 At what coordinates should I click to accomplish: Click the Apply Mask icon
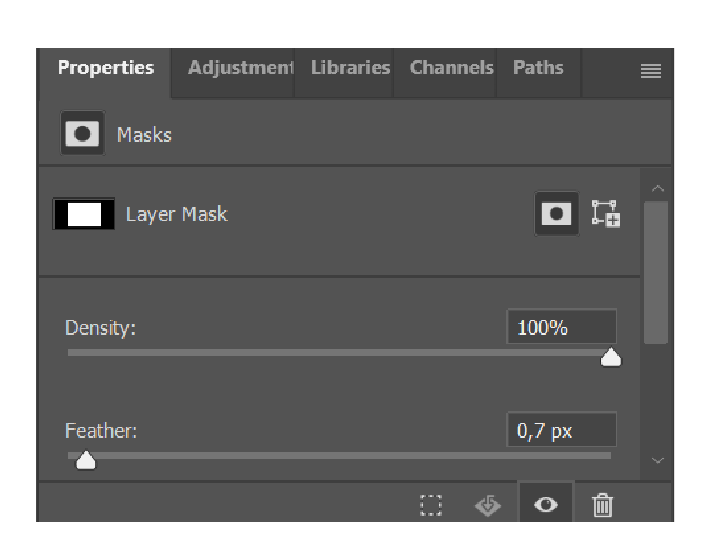pyautogui.click(x=488, y=505)
